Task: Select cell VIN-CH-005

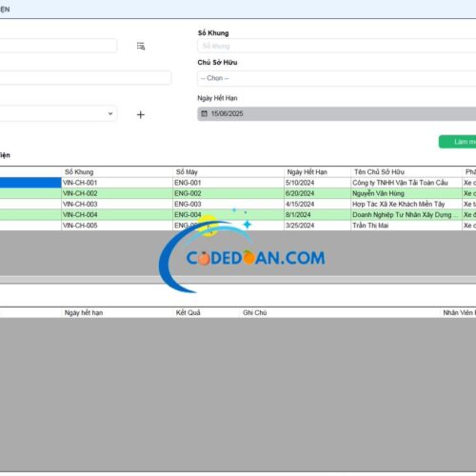Action: [x=117, y=226]
